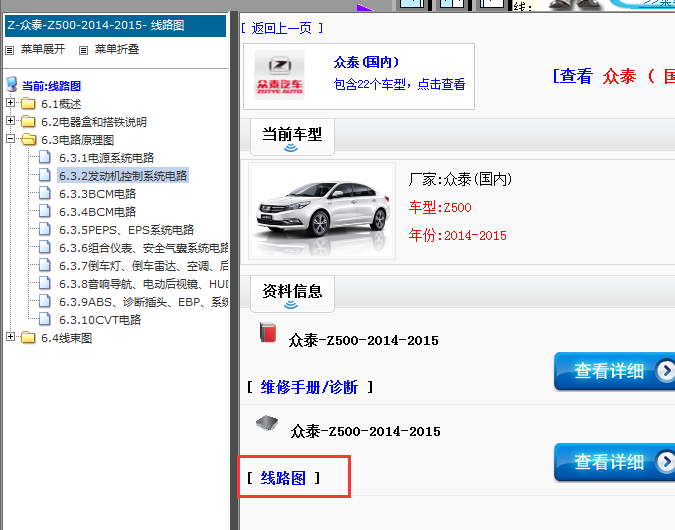Open 6.3.4BCM电路 page
675x530 pixels.
click(97, 212)
